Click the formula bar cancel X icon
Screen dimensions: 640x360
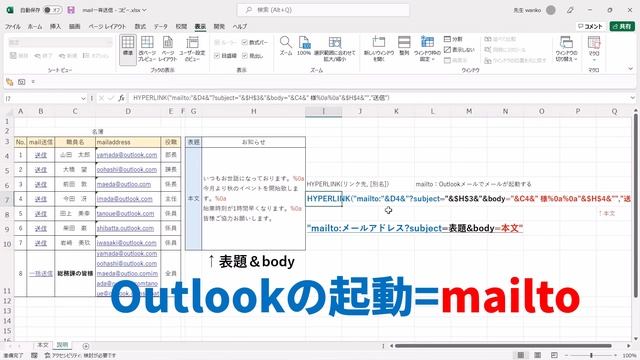102,98
